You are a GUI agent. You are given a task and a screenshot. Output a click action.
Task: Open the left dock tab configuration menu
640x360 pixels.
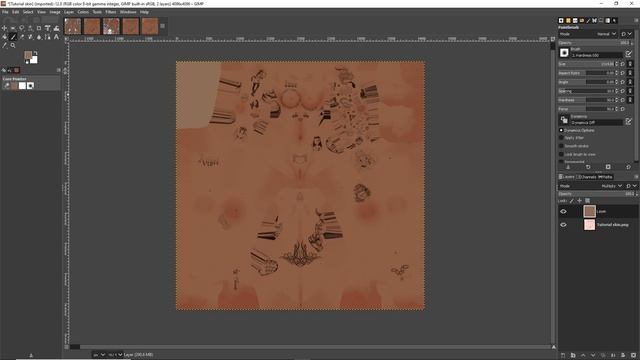(58, 70)
